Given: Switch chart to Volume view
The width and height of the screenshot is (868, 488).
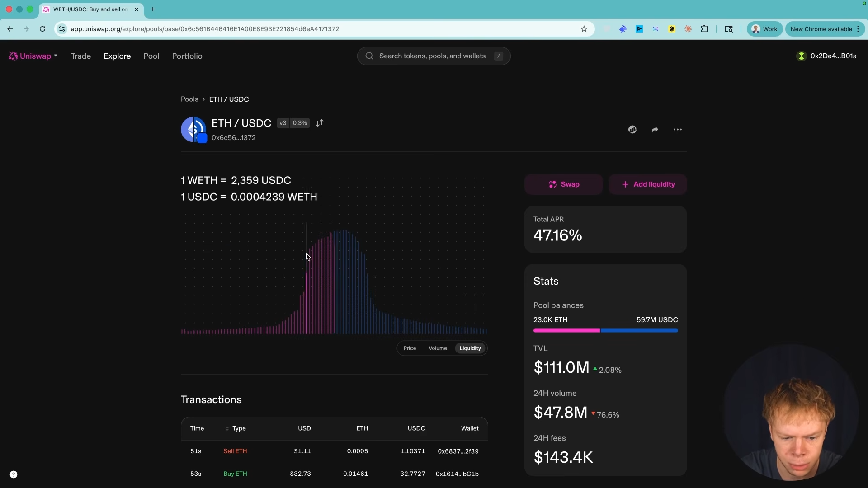Looking at the screenshot, I should (438, 348).
